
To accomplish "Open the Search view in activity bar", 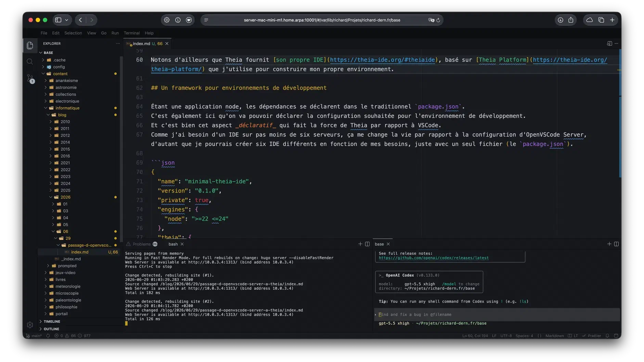I will (x=30, y=62).
